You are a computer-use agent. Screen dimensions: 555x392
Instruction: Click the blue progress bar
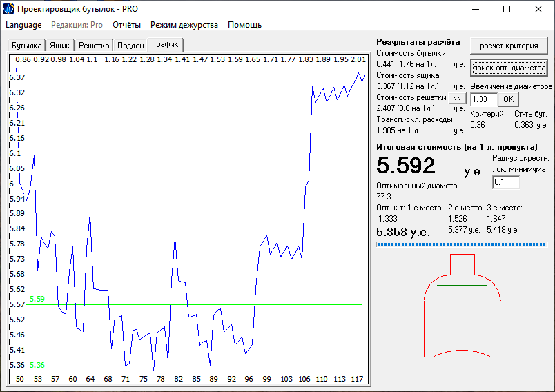point(462,244)
